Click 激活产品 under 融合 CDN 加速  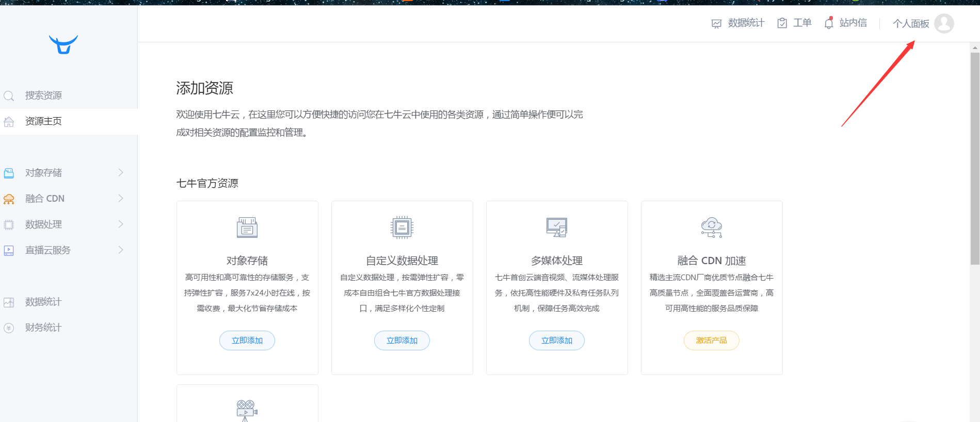click(712, 340)
